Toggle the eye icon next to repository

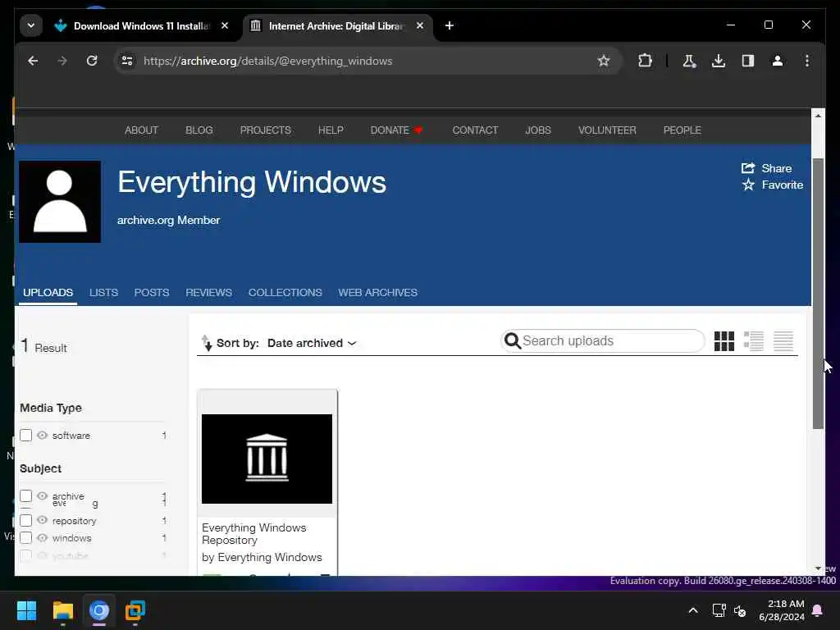coord(43,520)
